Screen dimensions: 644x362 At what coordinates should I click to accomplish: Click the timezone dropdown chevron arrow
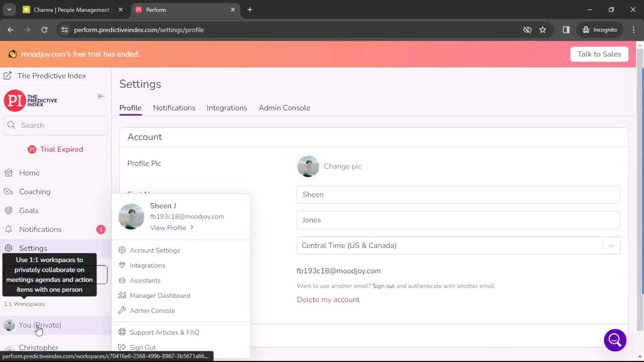pos(611,246)
